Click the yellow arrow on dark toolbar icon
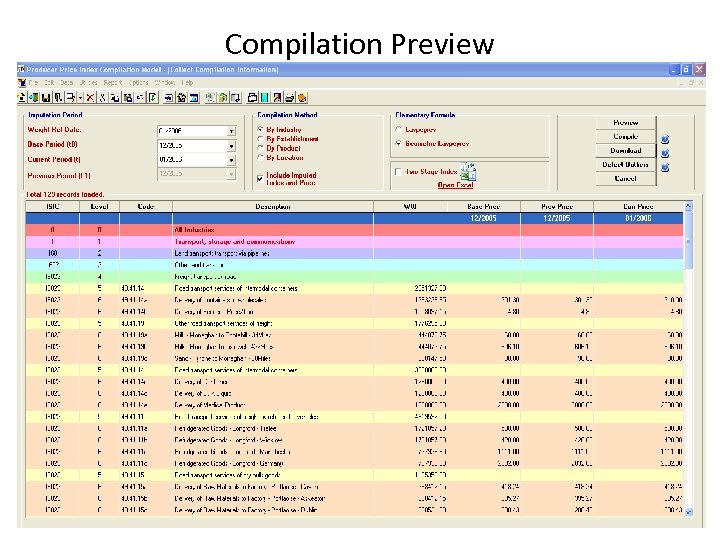Screen dimensions: 720x540 277,97
